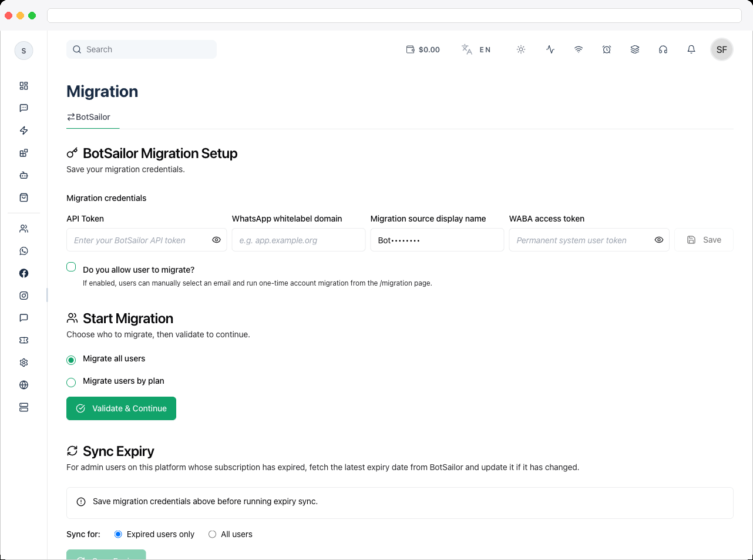Open the shopping bag icon in sidebar
The height and width of the screenshot is (560, 753).
tap(23, 197)
